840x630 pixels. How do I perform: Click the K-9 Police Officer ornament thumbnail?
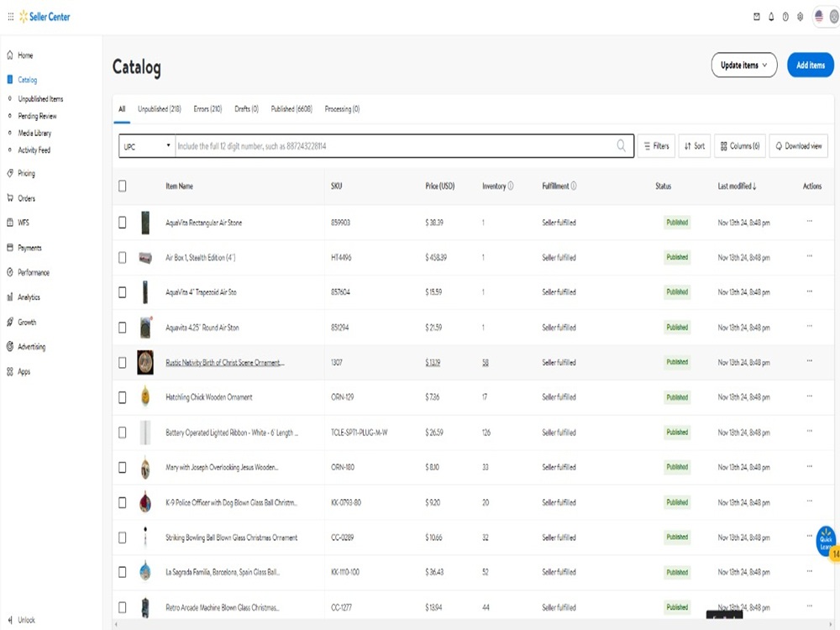(x=145, y=502)
